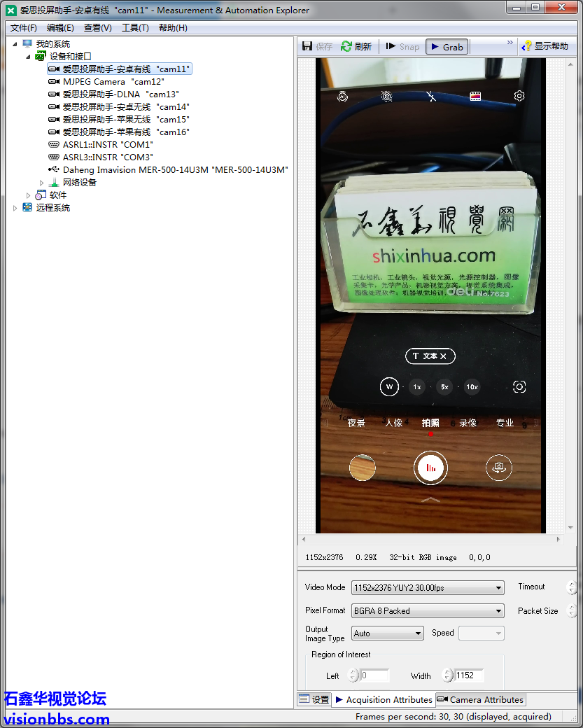This screenshot has width=583, height=728.
Task: Click the Width stepper control
Action: (447, 675)
